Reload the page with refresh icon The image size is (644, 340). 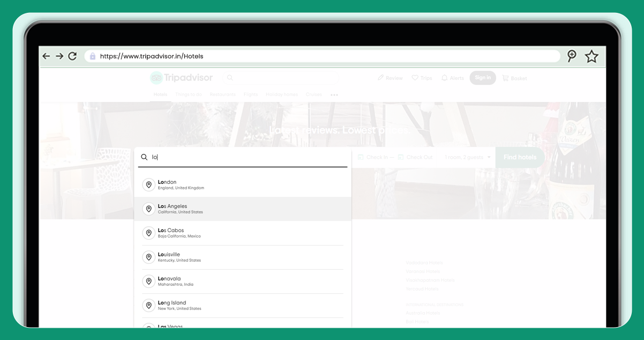(72, 56)
